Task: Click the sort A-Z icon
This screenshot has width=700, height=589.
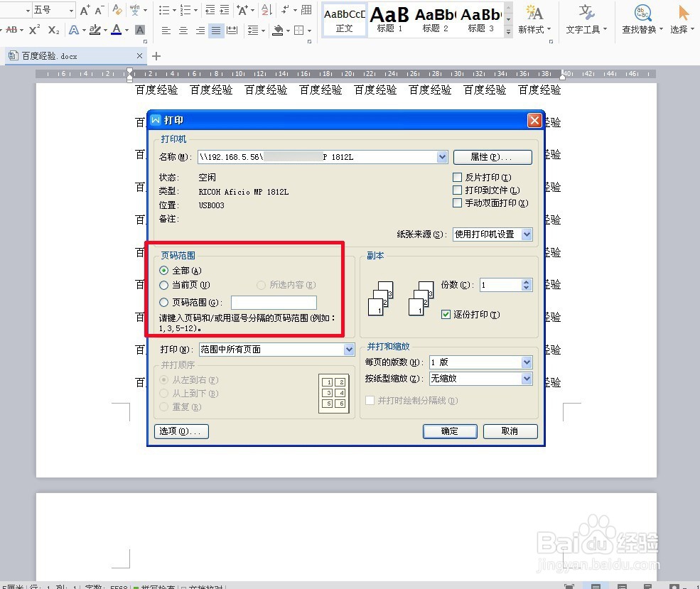Action: (x=266, y=10)
